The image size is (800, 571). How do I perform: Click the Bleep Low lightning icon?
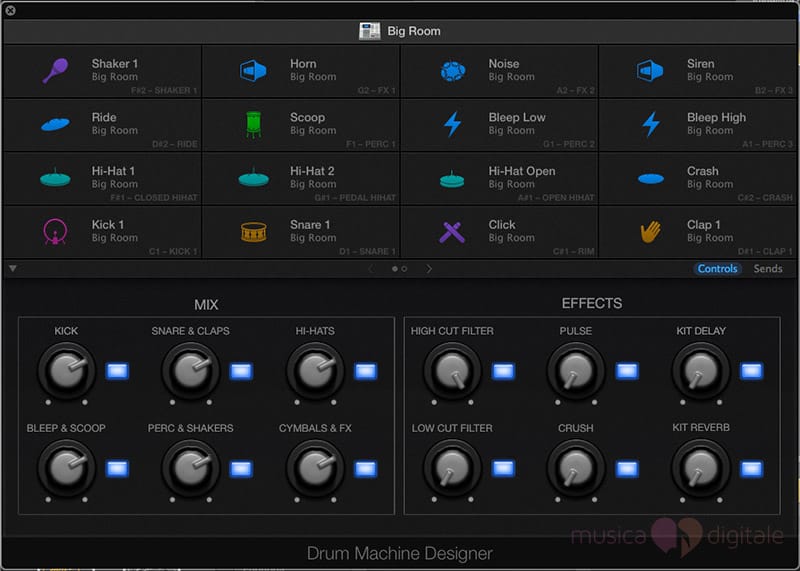[x=453, y=124]
